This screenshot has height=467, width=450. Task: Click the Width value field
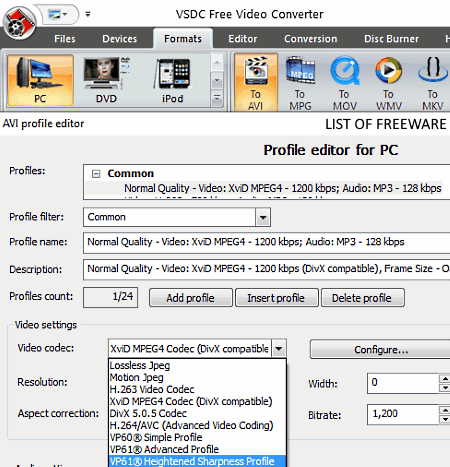pyautogui.click(x=403, y=383)
